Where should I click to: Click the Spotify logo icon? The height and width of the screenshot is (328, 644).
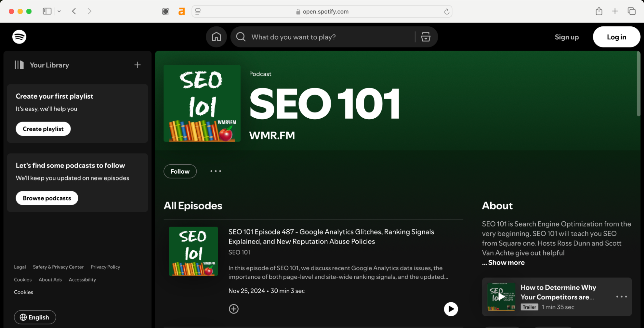tap(19, 37)
